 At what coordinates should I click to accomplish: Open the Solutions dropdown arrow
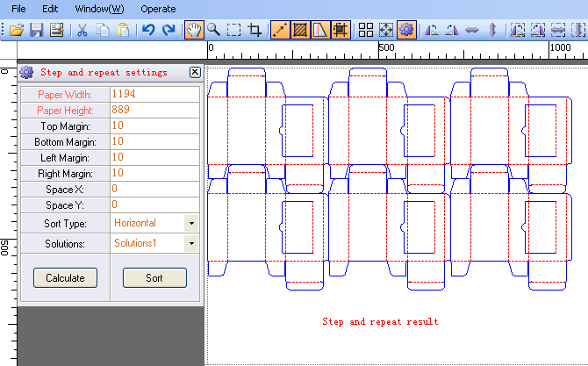pyautogui.click(x=191, y=243)
